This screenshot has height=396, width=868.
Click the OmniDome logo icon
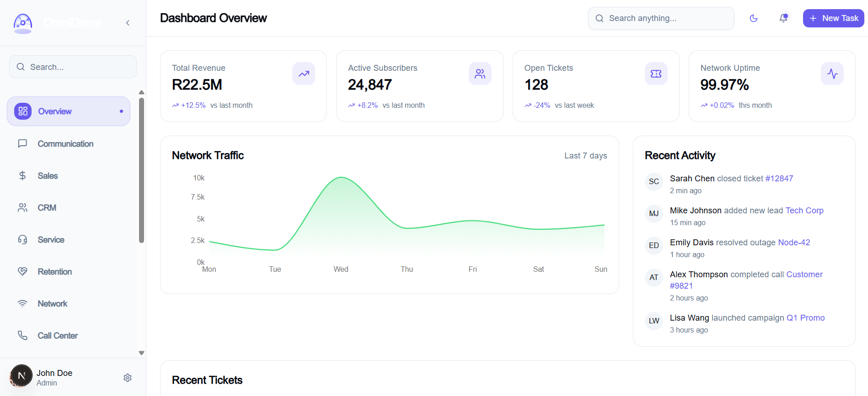click(x=23, y=23)
